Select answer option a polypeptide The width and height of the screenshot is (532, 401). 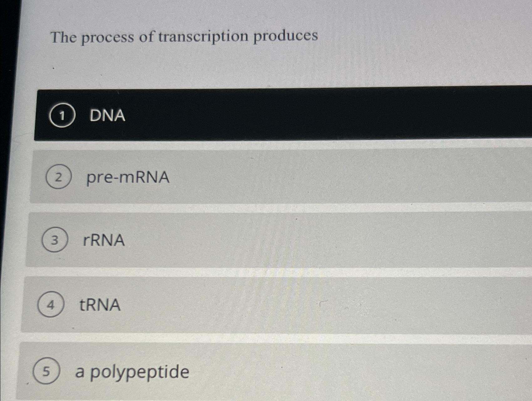coord(132,372)
